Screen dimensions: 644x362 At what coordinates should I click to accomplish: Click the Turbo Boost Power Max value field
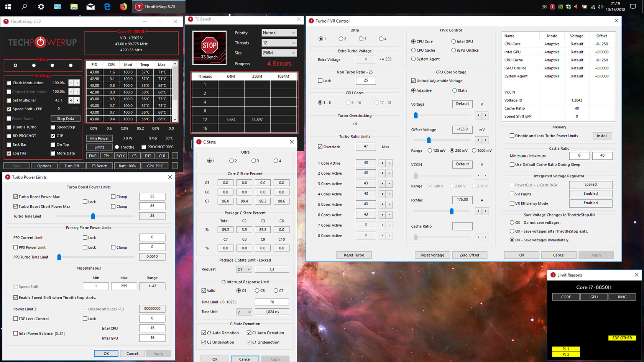pos(152,197)
